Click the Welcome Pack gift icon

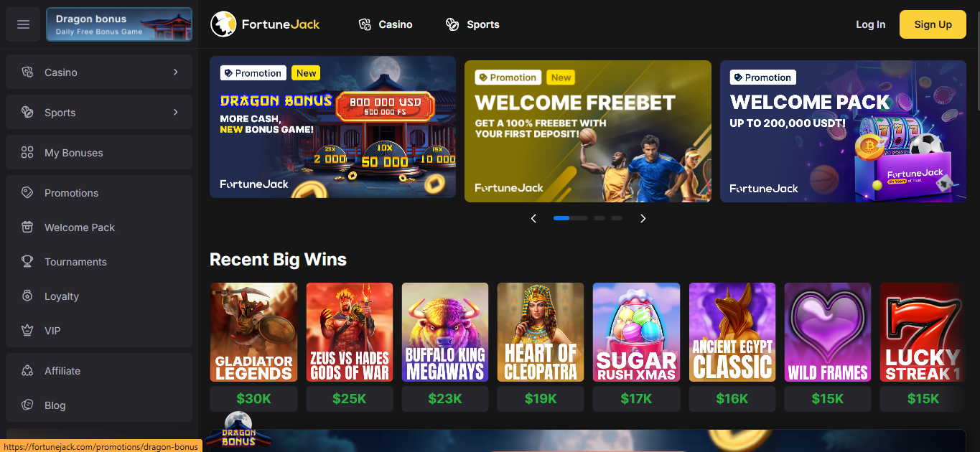(27, 227)
